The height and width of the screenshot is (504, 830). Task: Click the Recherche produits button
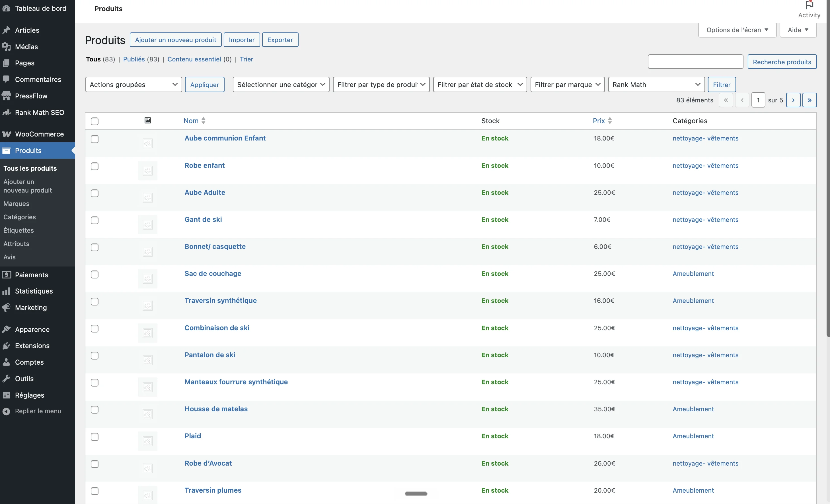[782, 62]
